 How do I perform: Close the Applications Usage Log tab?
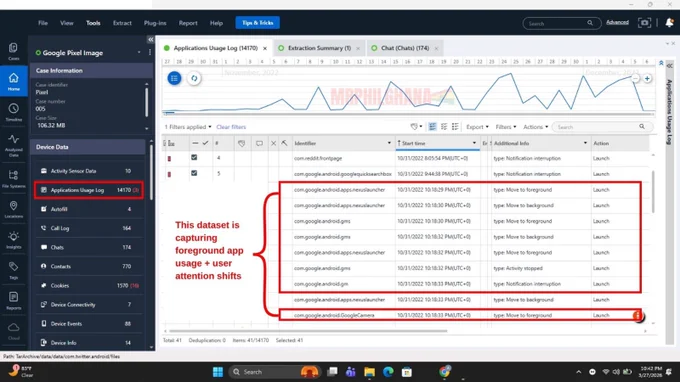pyautogui.click(x=265, y=48)
